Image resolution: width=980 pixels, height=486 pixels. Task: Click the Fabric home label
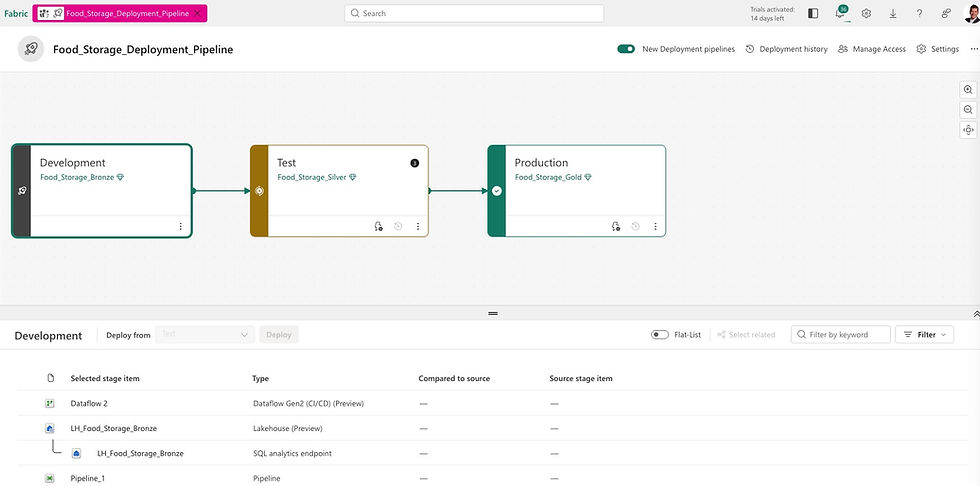(x=16, y=13)
